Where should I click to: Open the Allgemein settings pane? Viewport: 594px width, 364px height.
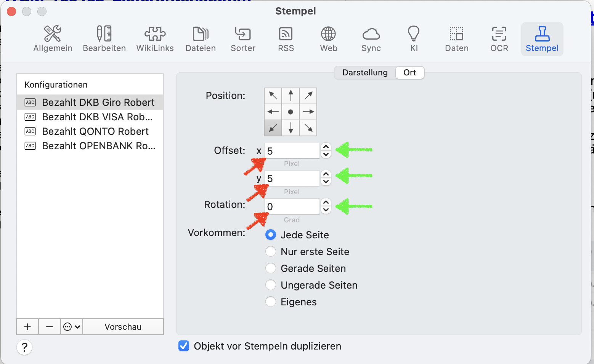53,39
